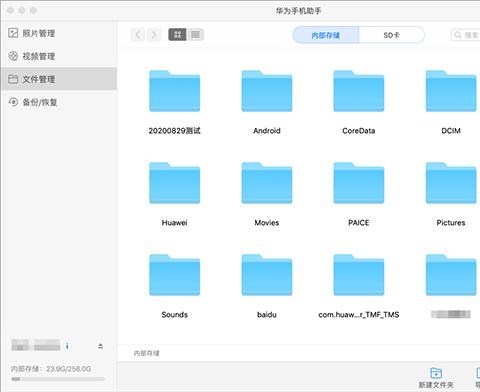The width and height of the screenshot is (480, 392).
Task: Click the 内部存储 23.9G/256.0G storage text
Action: tap(51, 369)
